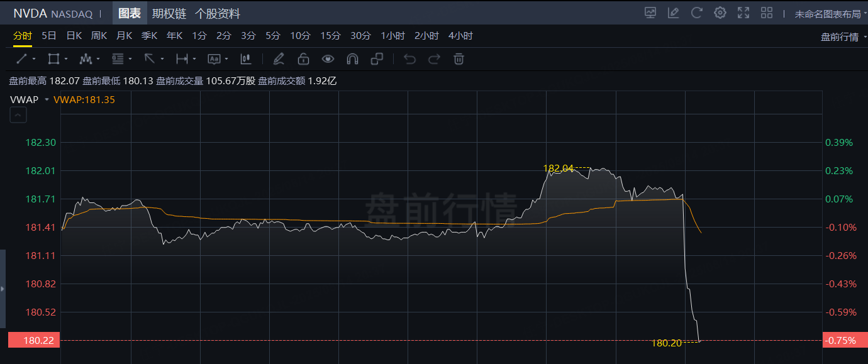Image resolution: width=868 pixels, height=364 pixels.
Task: Open measurement tool options arrow
Action: (x=194, y=59)
